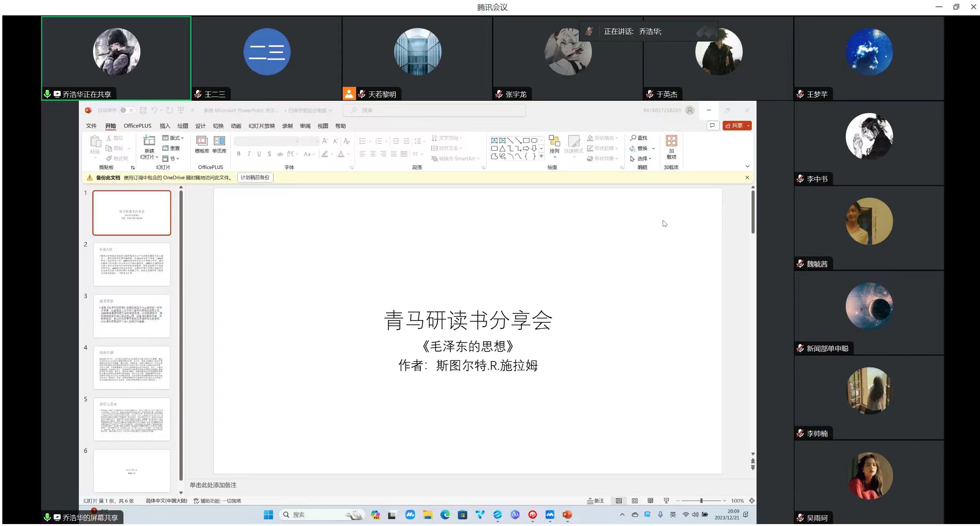Close the 备份此文档 notification bar
This screenshot has height=526, width=980.
[x=747, y=177]
